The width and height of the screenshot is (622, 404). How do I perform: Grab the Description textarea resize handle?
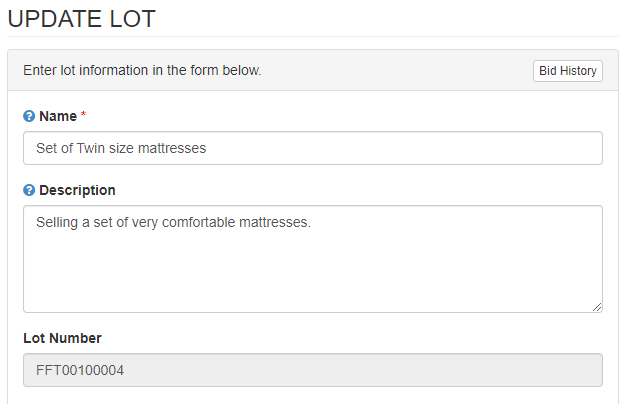click(597, 307)
